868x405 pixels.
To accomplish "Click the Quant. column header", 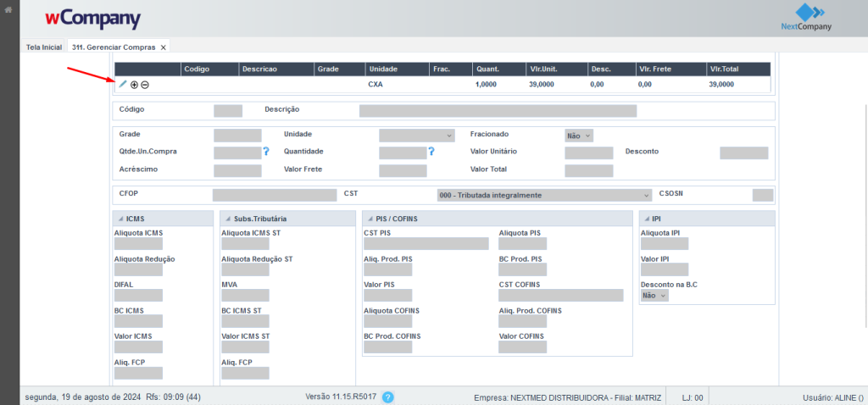I will (498, 69).
